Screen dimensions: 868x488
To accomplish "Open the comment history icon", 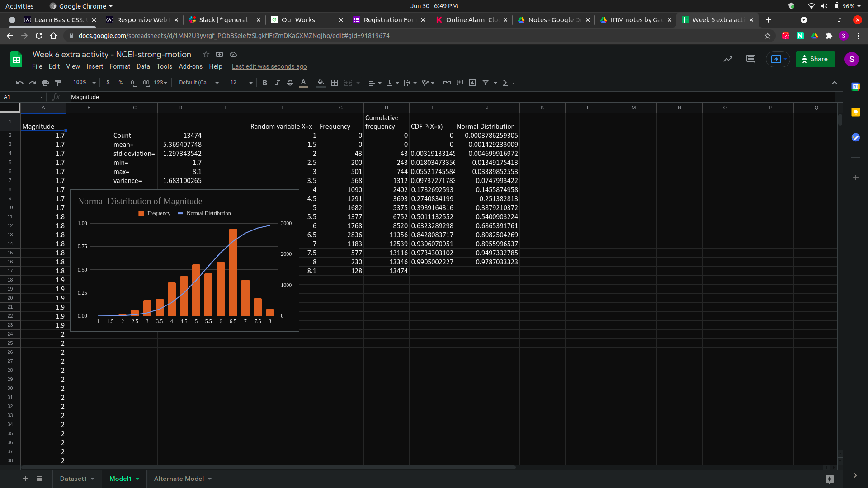I will [750, 59].
